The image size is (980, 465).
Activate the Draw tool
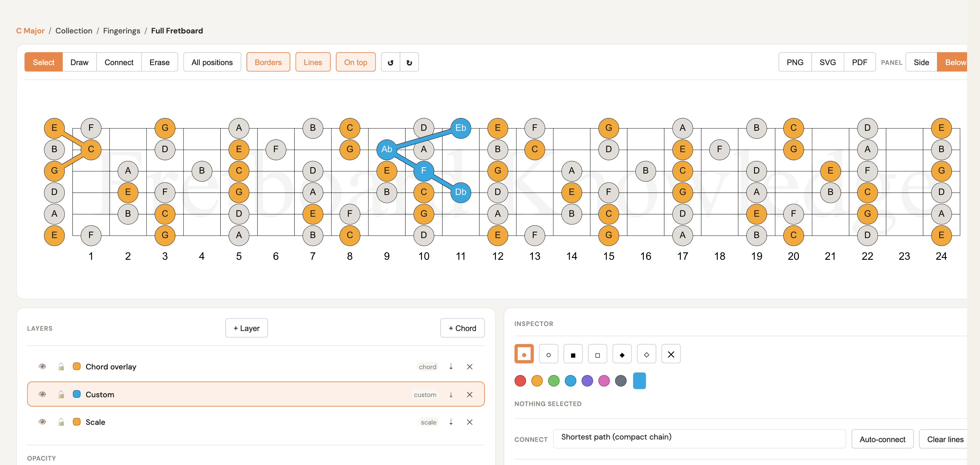click(x=79, y=62)
